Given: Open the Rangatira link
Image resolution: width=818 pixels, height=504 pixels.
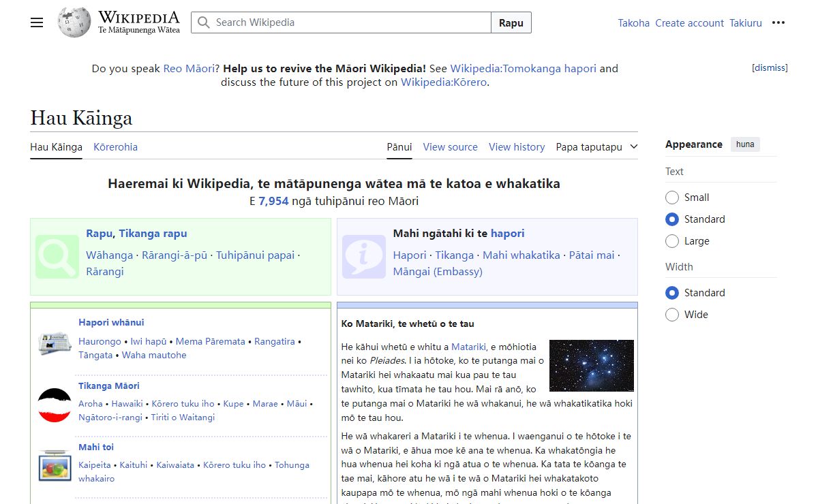Looking at the screenshot, I should pyautogui.click(x=275, y=341).
